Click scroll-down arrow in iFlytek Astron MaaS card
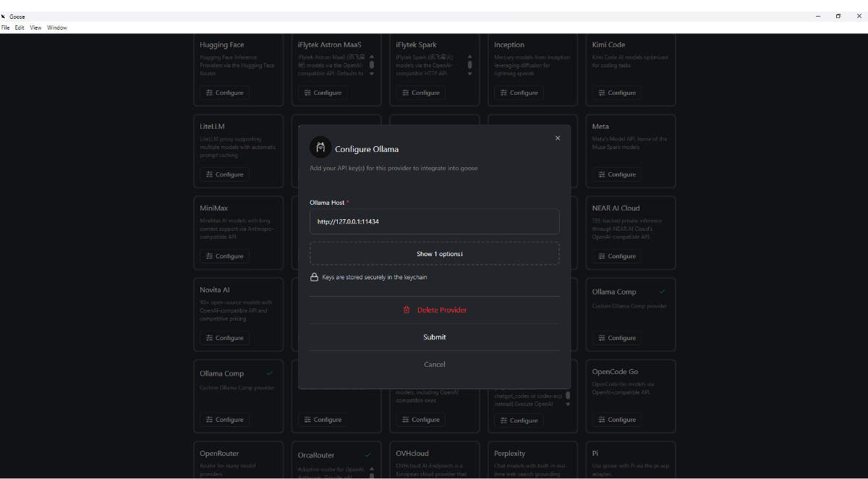This screenshot has height=479, width=868. (372, 73)
